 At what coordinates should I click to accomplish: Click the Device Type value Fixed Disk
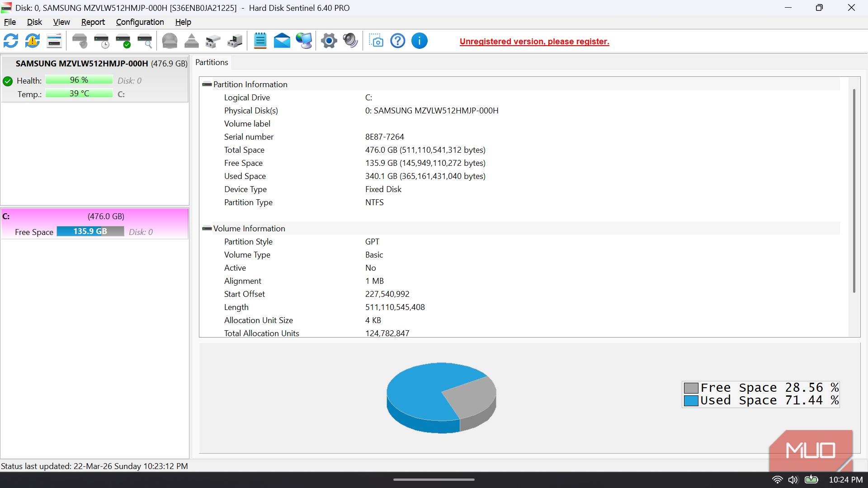(383, 189)
